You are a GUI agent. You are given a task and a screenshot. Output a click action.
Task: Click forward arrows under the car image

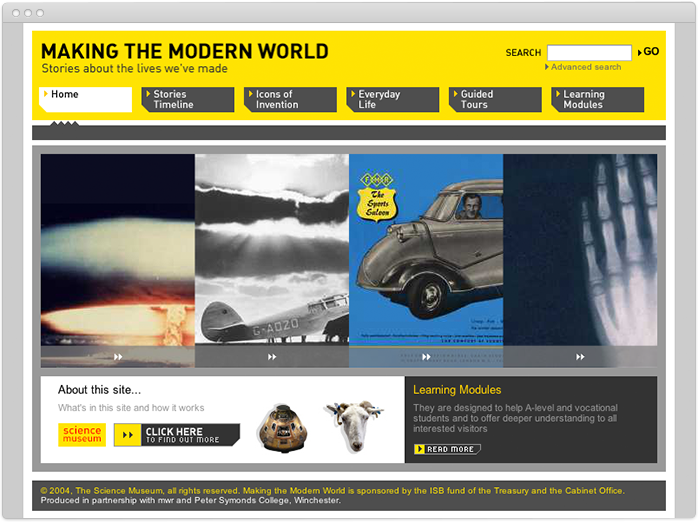click(426, 357)
